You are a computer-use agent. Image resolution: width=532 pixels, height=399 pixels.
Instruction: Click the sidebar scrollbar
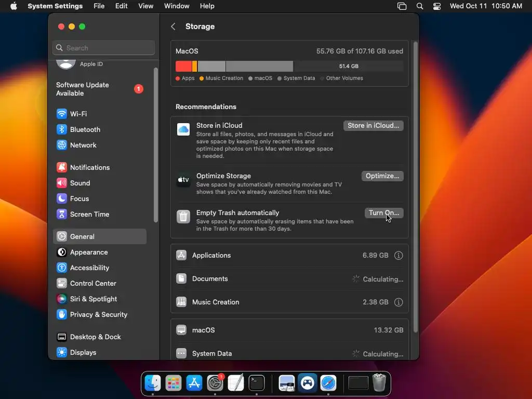pos(156,145)
